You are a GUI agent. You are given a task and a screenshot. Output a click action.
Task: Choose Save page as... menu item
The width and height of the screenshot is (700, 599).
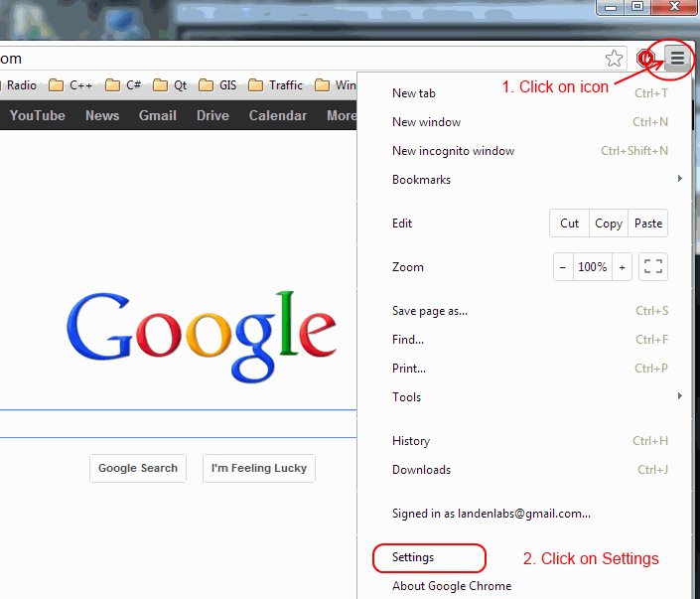coord(524,311)
